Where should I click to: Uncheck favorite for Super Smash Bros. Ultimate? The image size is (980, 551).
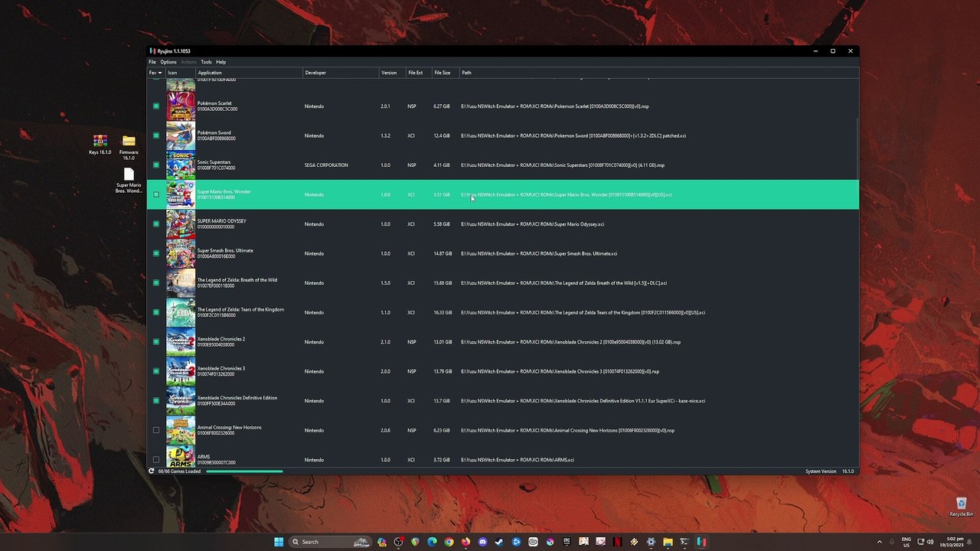(x=156, y=253)
